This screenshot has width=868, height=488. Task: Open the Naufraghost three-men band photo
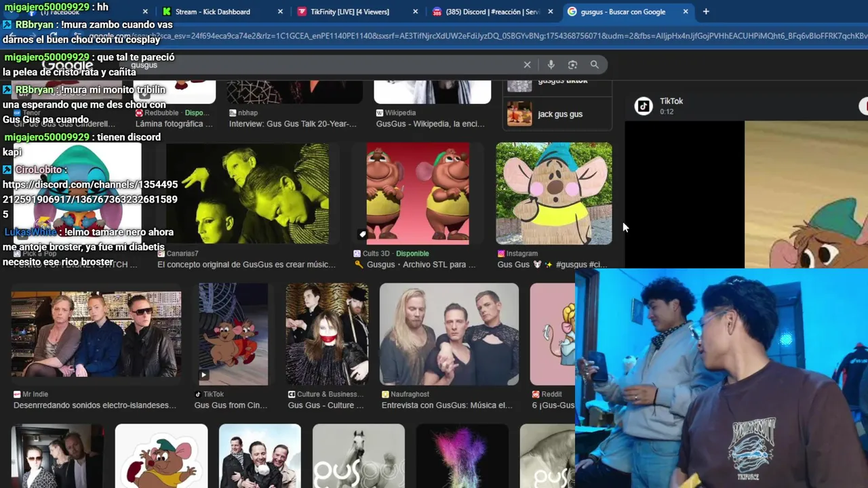pyautogui.click(x=449, y=334)
